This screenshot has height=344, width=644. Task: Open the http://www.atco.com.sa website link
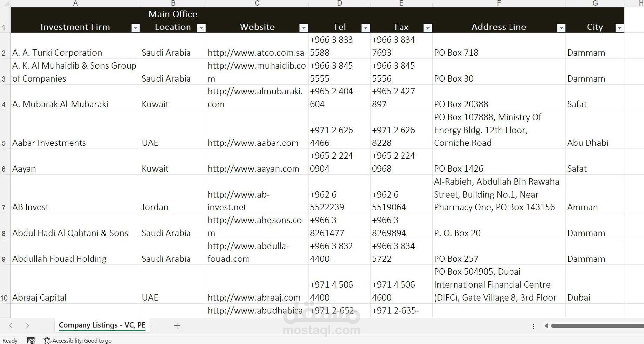(x=256, y=53)
